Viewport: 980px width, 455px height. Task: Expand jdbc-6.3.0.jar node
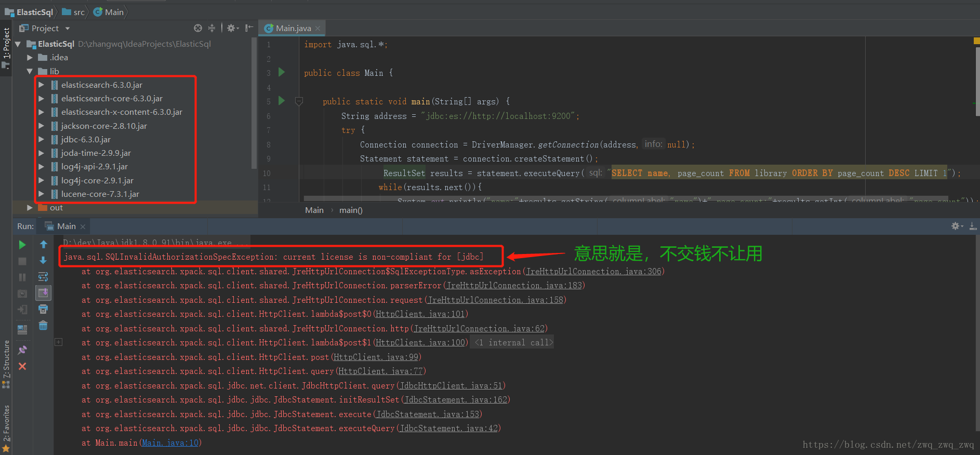[x=41, y=139]
